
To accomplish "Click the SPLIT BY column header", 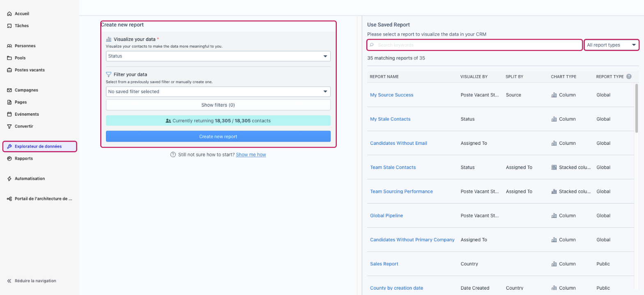I will coord(514,77).
